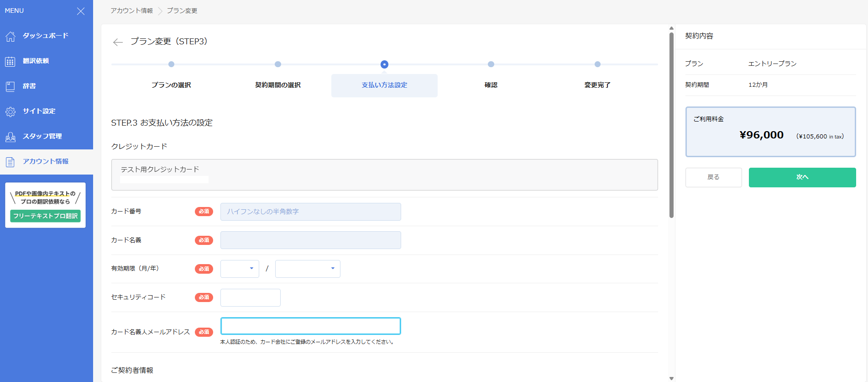Screen dimensions: 868x382
Task: Open the expiration month dropdown
Action: (x=240, y=269)
